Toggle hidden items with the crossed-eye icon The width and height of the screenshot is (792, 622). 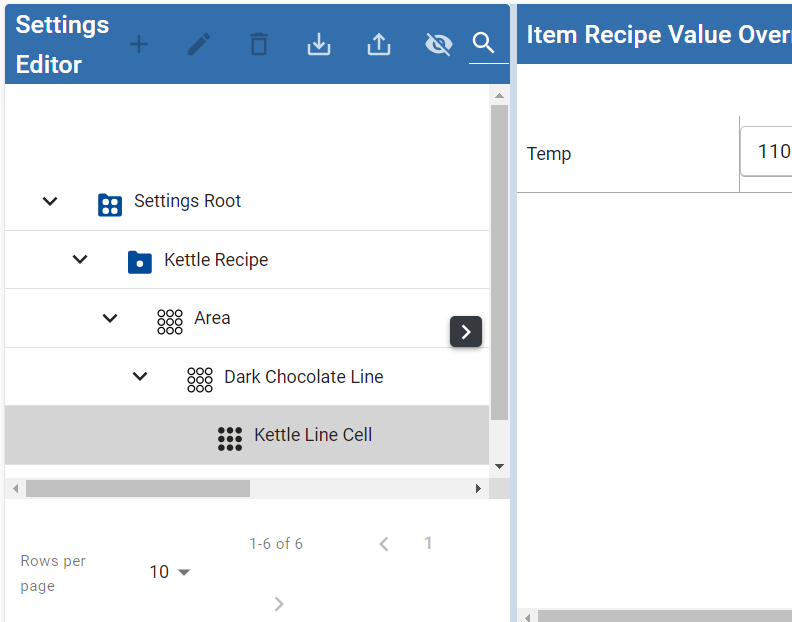pos(438,44)
